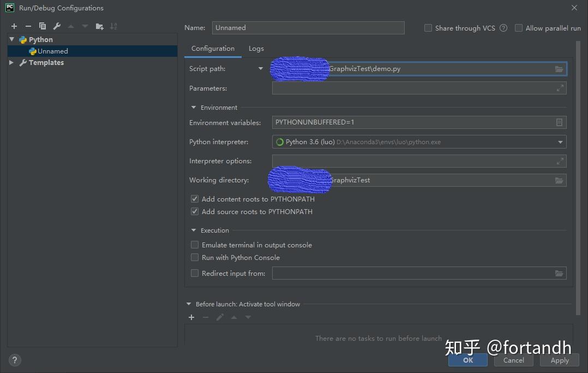Copy the selected configuration

[42, 26]
